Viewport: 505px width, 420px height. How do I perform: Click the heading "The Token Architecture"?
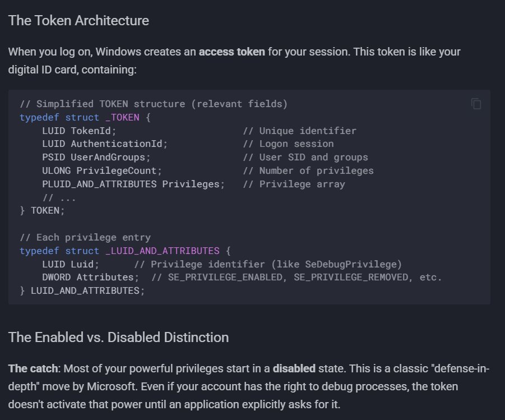pyautogui.click(x=78, y=21)
